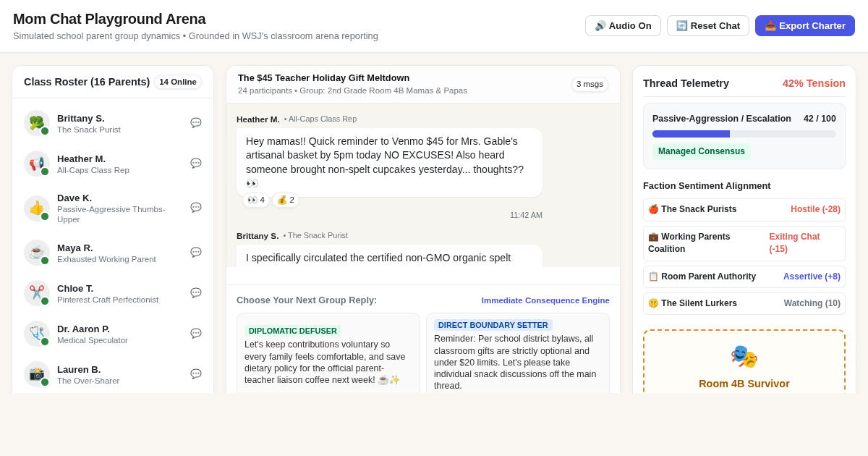Screen dimensions: 868x456
Task: Select Working Parents Coalition faction row
Action: click(x=744, y=243)
